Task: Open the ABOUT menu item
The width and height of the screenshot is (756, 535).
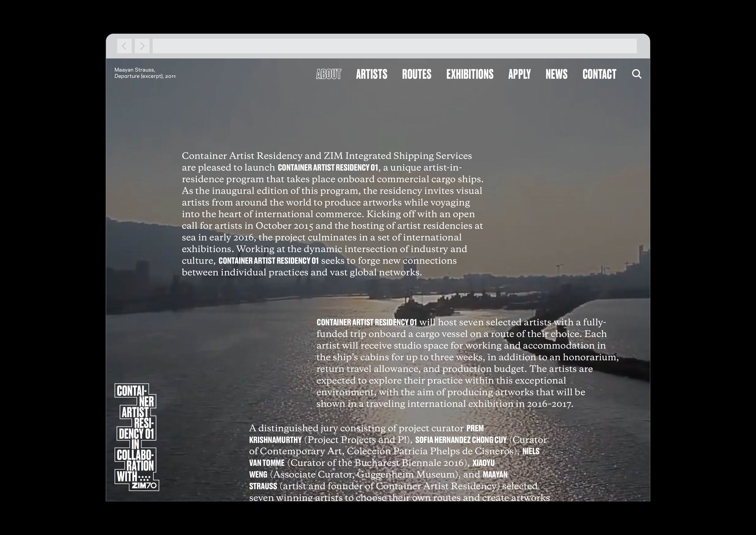Action: tap(328, 74)
